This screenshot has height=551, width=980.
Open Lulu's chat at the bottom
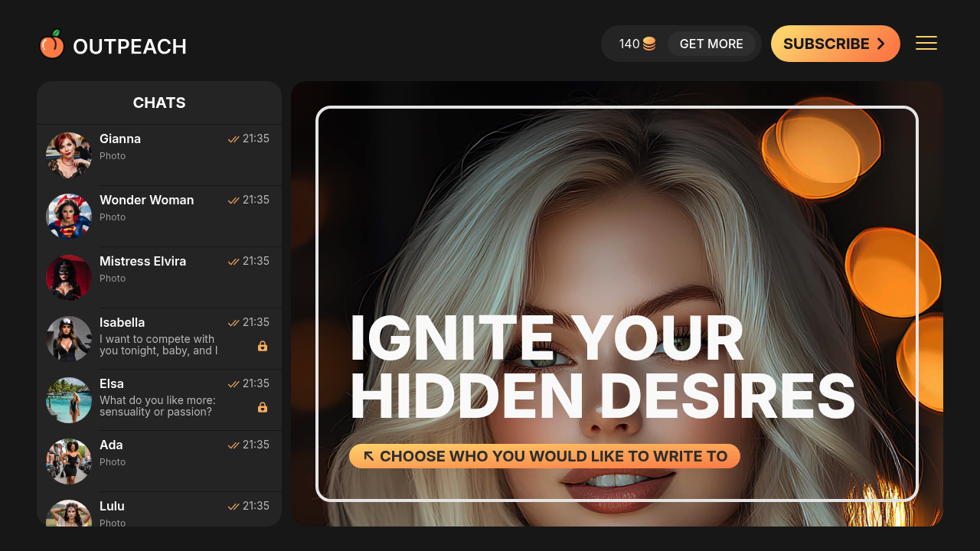158,510
